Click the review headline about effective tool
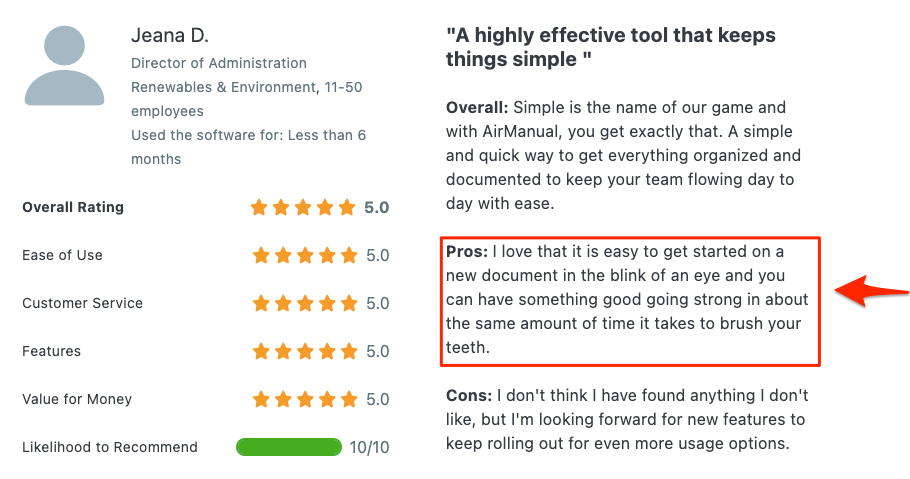 (611, 47)
